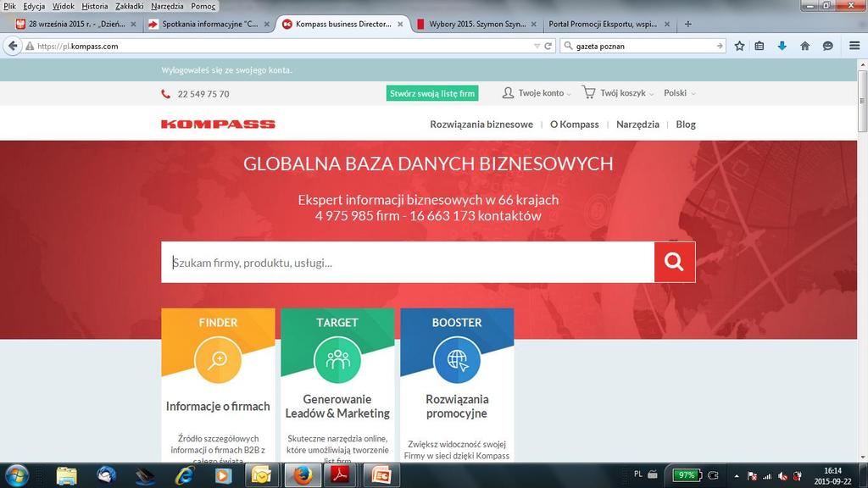Viewport: 868px width, 488px height.
Task: Click the PL language indicator in taskbar
Action: 638,474
